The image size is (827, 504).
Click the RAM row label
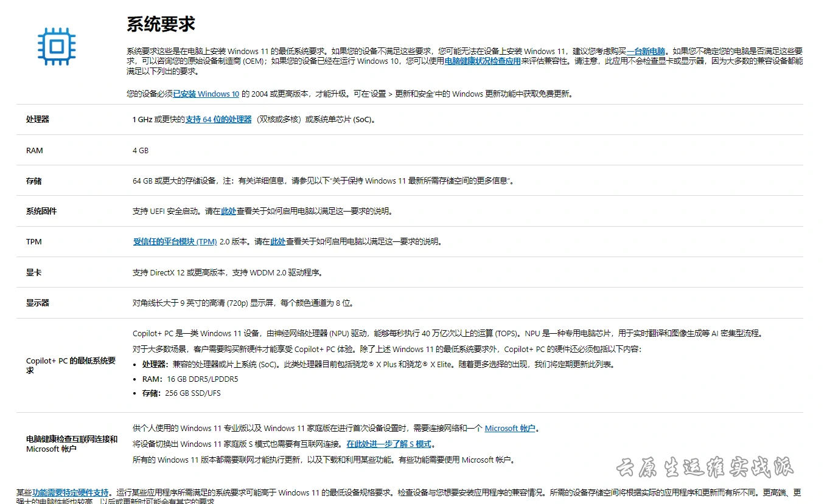tap(35, 150)
